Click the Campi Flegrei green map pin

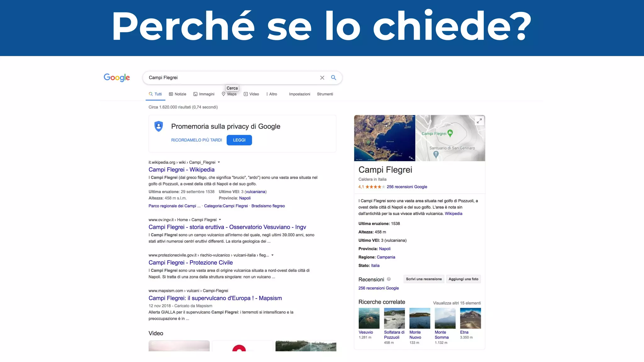pyautogui.click(x=450, y=133)
